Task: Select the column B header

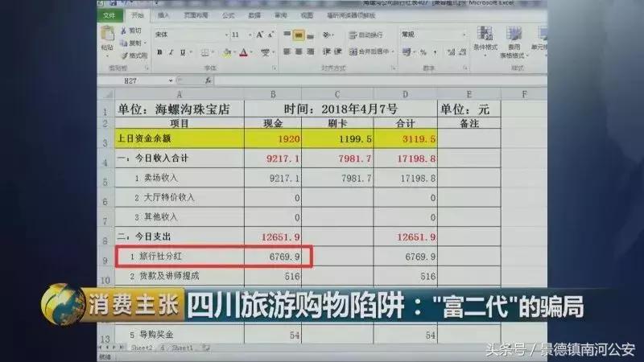Action: coord(273,94)
